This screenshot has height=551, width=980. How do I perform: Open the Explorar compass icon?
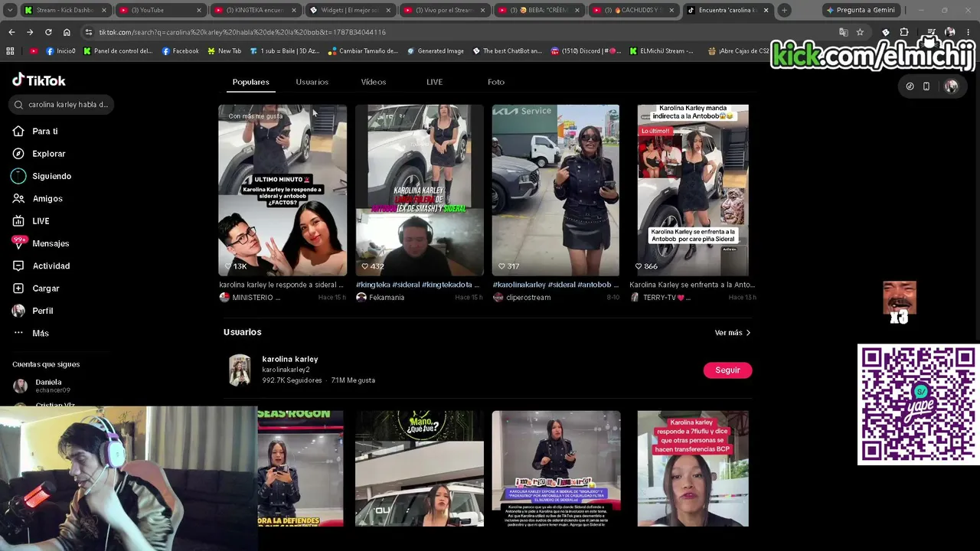[x=18, y=154]
